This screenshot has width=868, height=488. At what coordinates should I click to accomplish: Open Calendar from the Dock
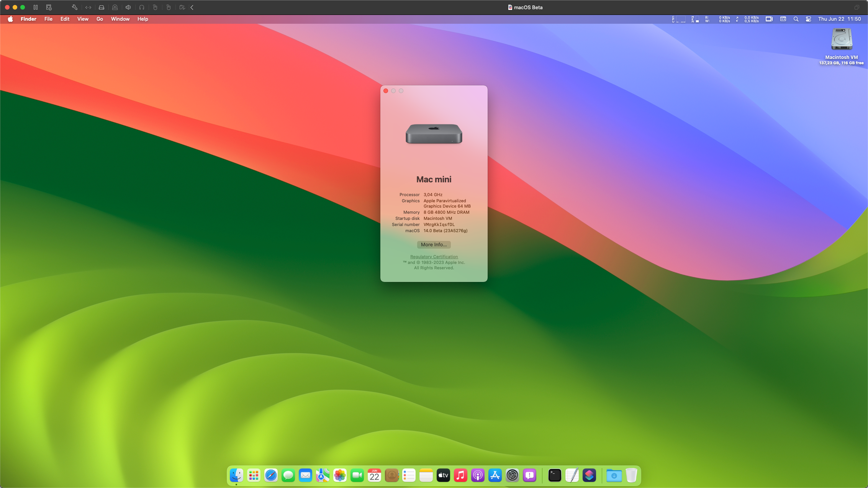click(x=374, y=476)
